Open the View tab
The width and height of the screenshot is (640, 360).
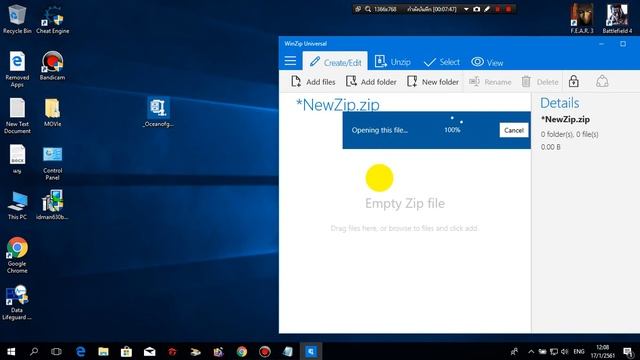[x=487, y=62]
